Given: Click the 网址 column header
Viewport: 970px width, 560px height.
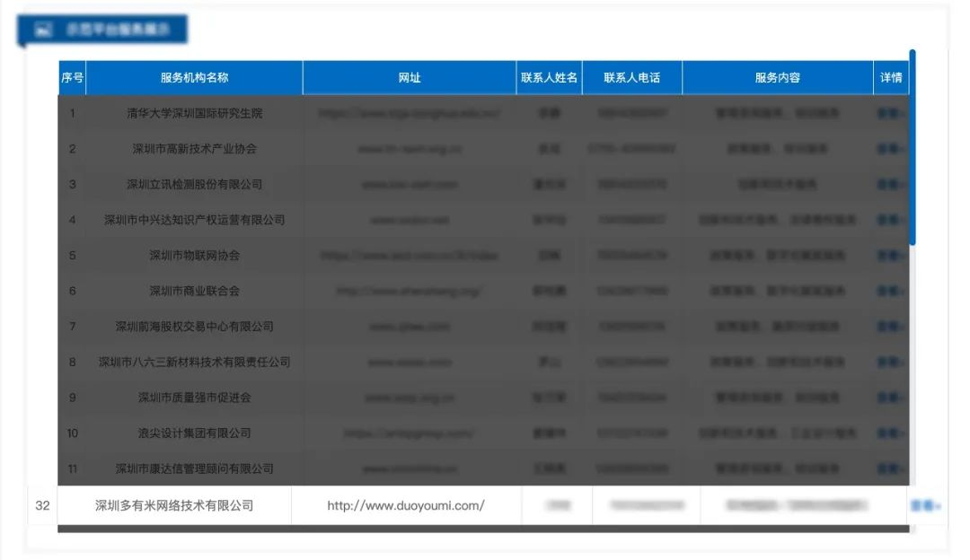Looking at the screenshot, I should pos(410,78).
